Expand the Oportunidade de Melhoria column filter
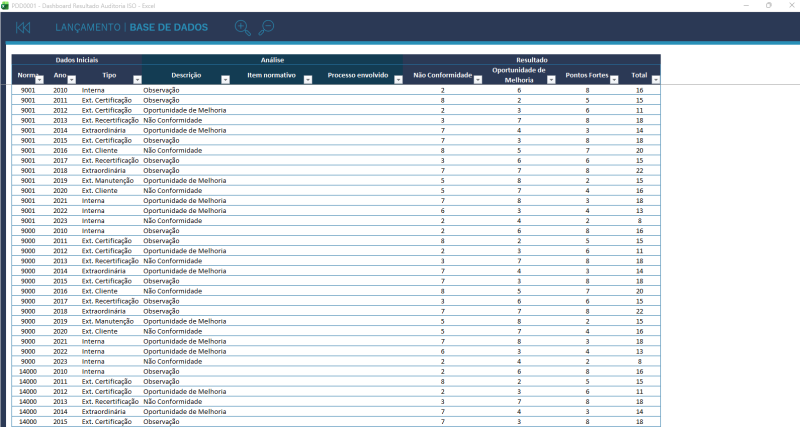 click(x=552, y=78)
